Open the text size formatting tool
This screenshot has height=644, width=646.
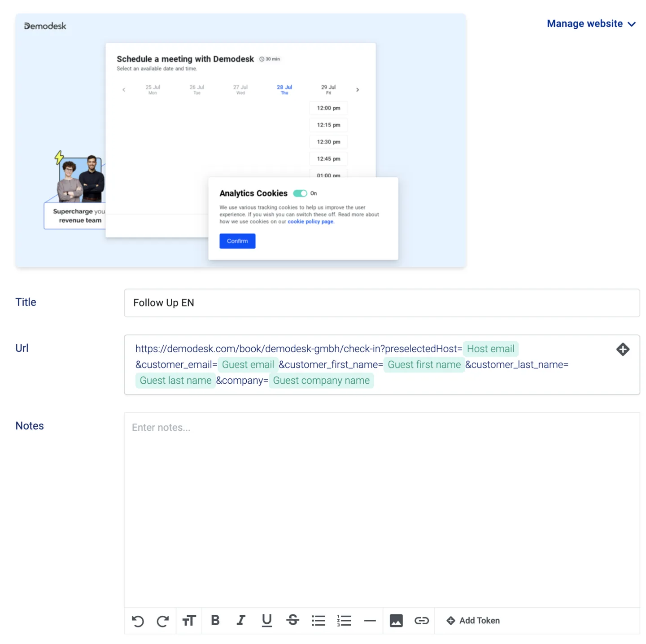pos(189,621)
